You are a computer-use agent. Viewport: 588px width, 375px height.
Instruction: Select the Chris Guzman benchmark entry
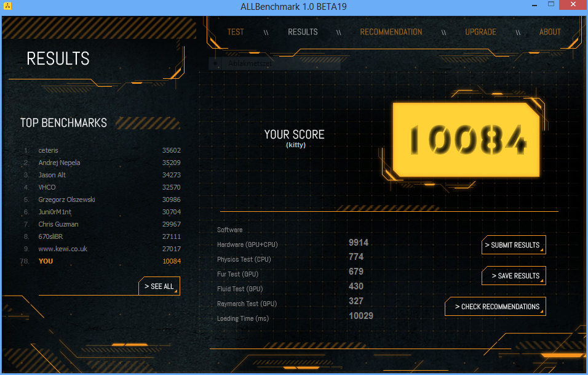tap(101, 224)
